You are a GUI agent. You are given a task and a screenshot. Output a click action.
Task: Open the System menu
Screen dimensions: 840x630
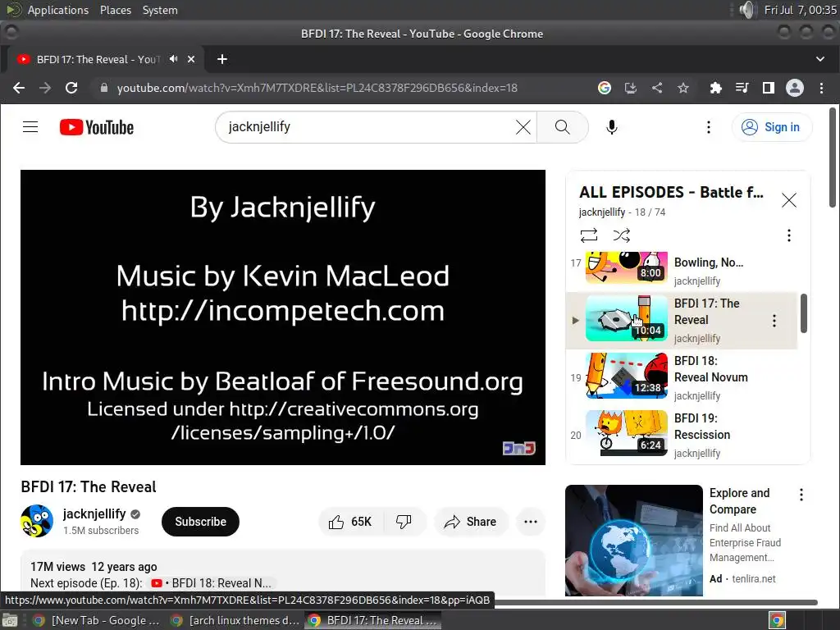(x=160, y=10)
